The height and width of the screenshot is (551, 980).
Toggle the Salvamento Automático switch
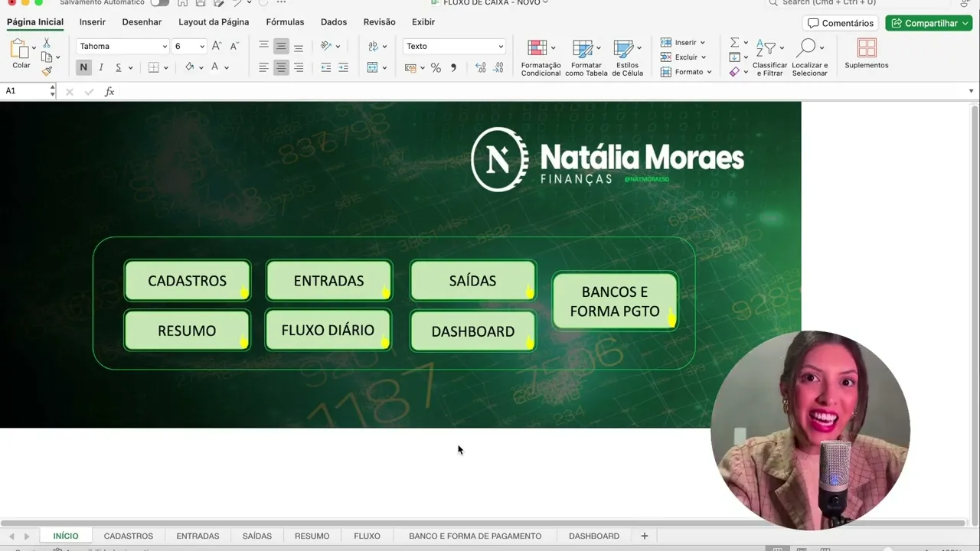point(159,2)
